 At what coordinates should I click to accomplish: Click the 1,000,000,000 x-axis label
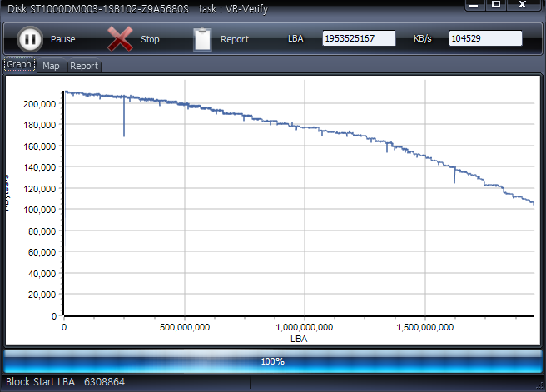click(x=304, y=328)
